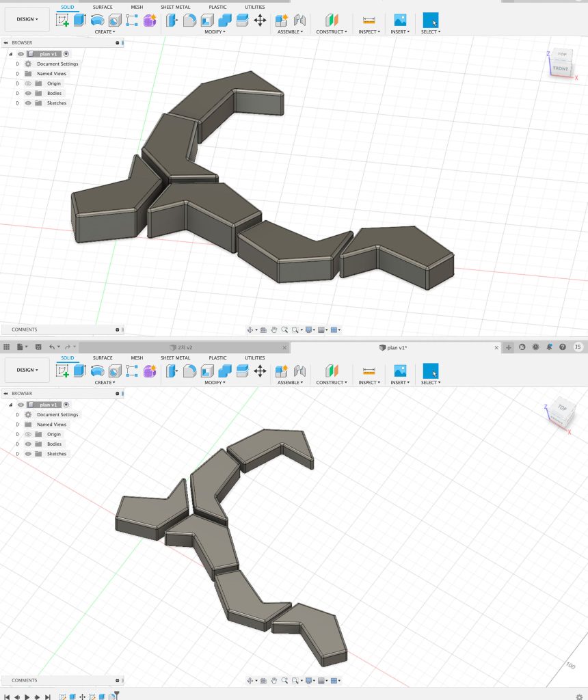
Task: Toggle Bodies eye visibility in upper browser
Action: pos(28,93)
